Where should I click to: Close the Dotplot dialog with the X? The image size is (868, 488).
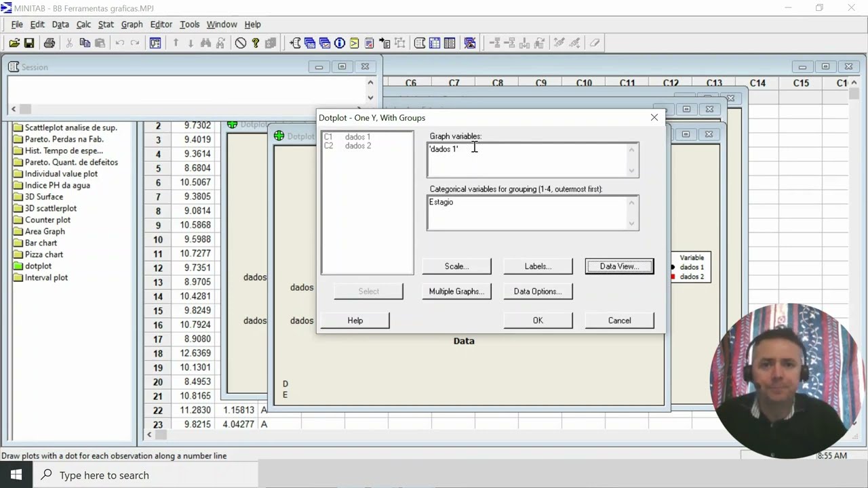click(x=654, y=117)
